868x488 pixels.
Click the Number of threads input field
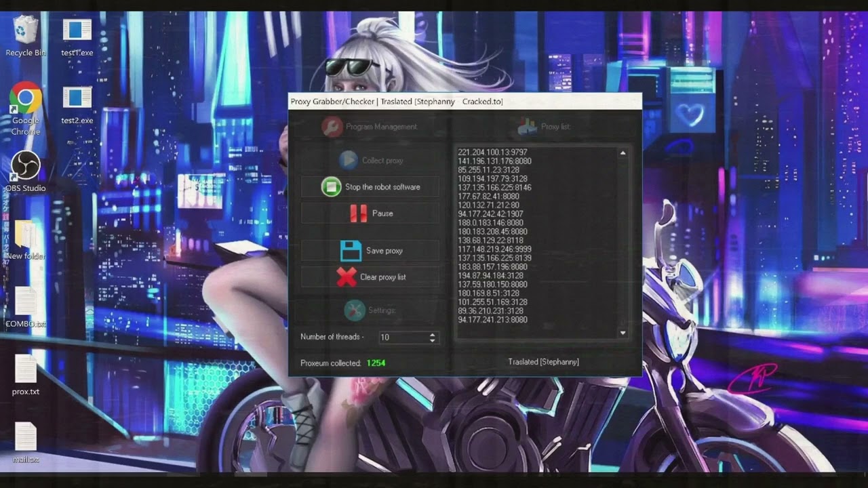pos(402,337)
